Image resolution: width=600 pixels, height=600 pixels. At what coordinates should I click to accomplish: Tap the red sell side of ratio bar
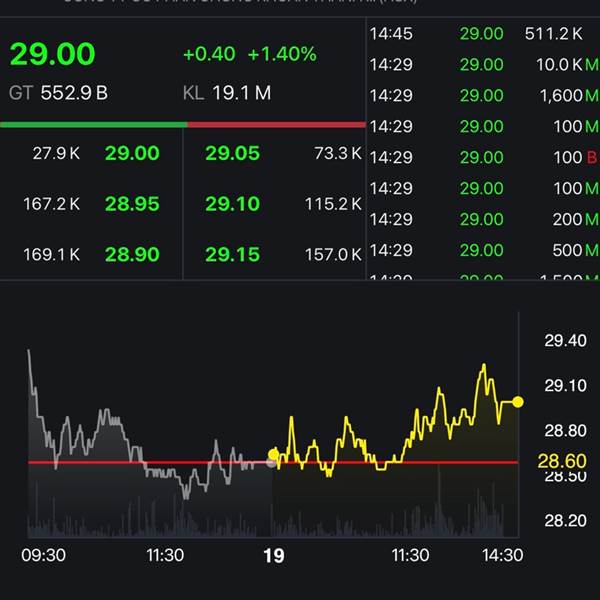[x=277, y=125]
